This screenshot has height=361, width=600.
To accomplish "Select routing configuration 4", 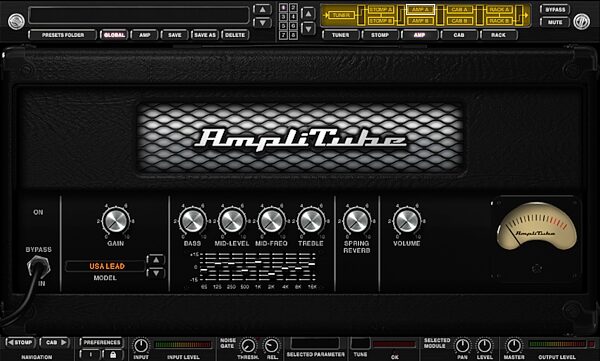I will (x=293, y=17).
